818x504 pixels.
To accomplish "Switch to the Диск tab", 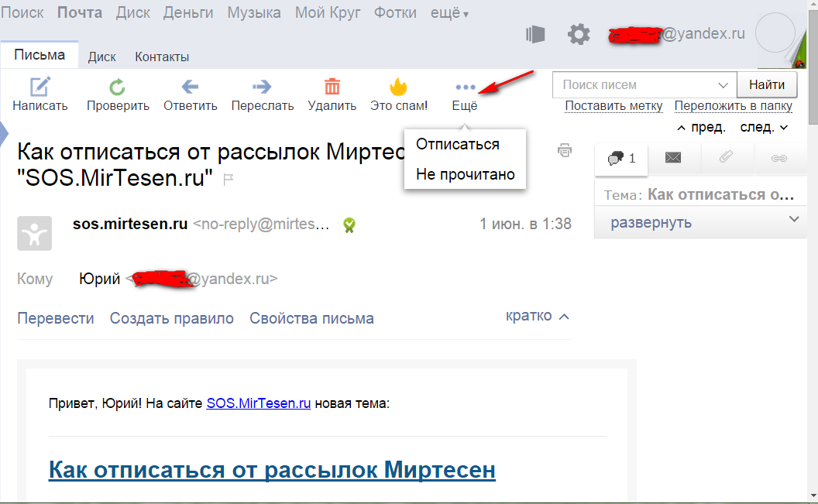I will (x=101, y=57).
